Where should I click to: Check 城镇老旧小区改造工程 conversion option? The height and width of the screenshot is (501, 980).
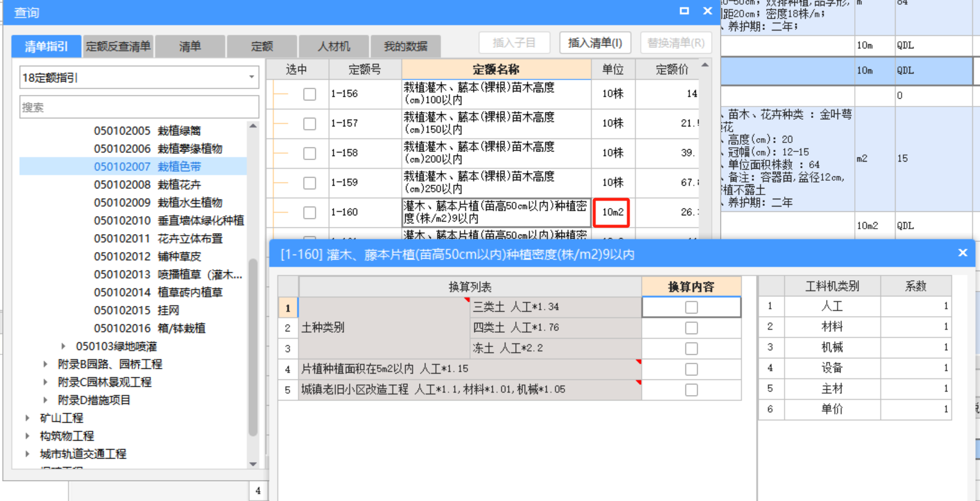[691, 390]
